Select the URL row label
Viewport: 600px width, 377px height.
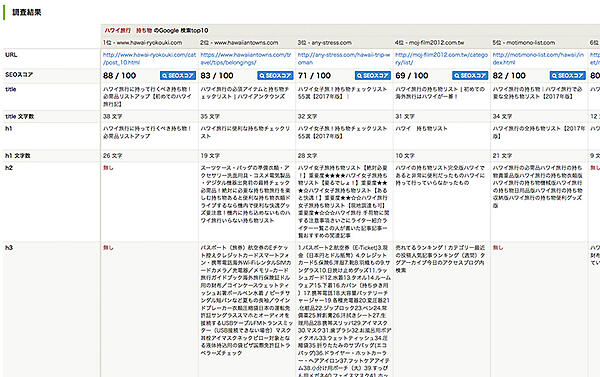pyautogui.click(x=11, y=55)
